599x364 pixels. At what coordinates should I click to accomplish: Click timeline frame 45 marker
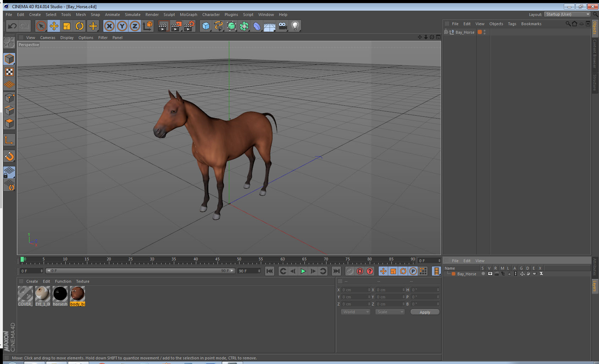(217, 260)
